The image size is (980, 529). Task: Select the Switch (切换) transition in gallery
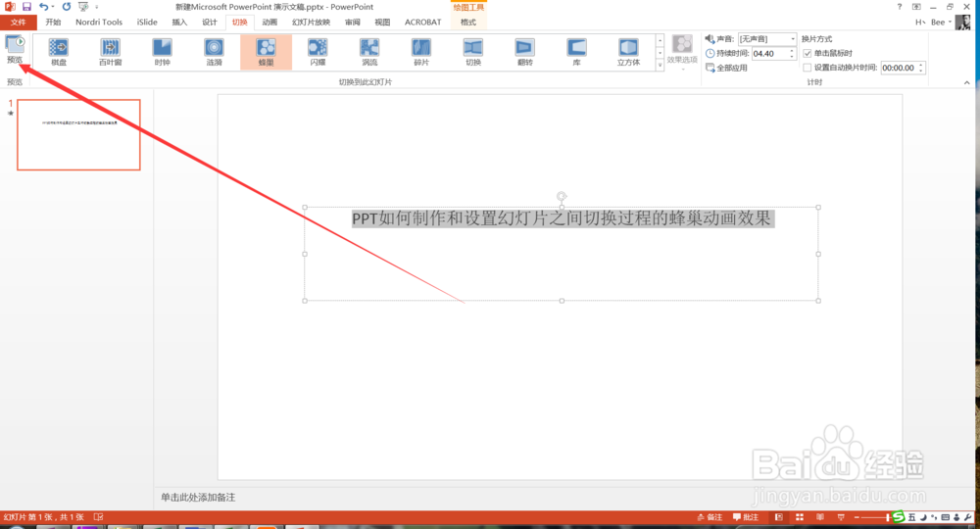click(x=473, y=52)
